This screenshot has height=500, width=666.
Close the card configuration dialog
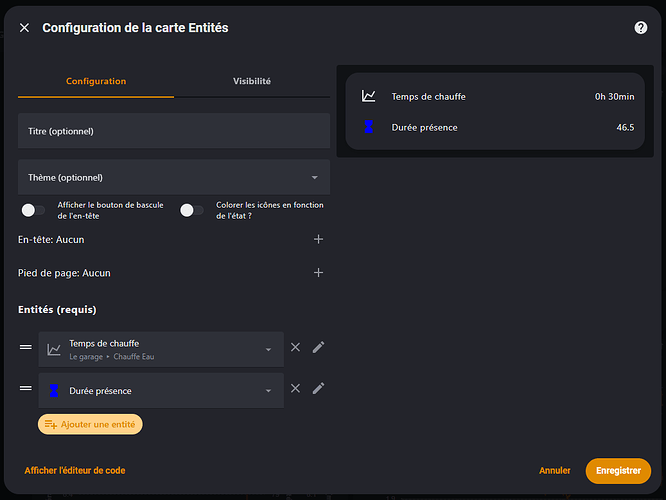pos(25,28)
